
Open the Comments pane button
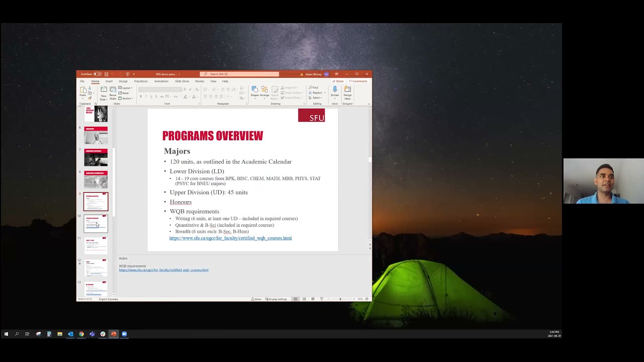pyautogui.click(x=358, y=81)
